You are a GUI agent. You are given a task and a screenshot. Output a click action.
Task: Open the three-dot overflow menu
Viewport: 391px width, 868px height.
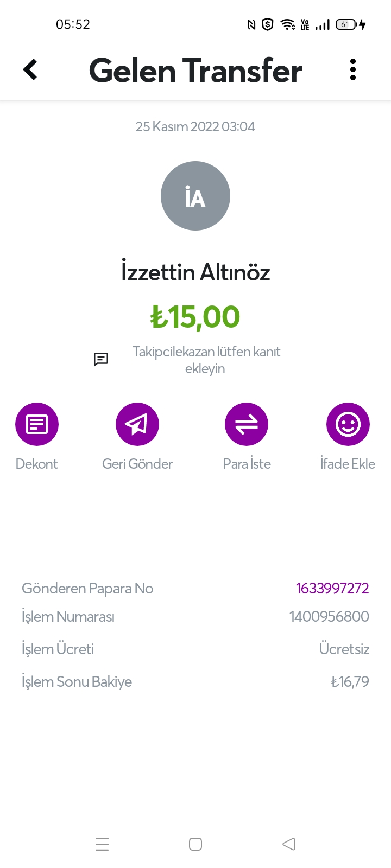353,70
